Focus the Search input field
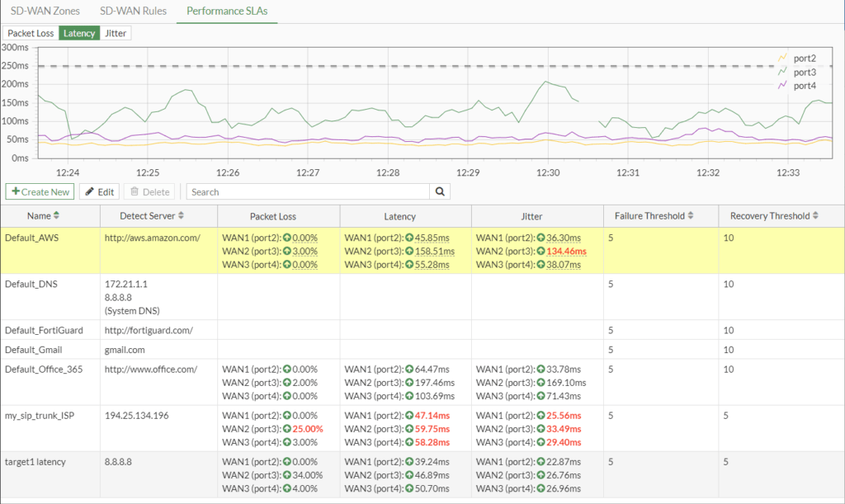 (x=307, y=191)
